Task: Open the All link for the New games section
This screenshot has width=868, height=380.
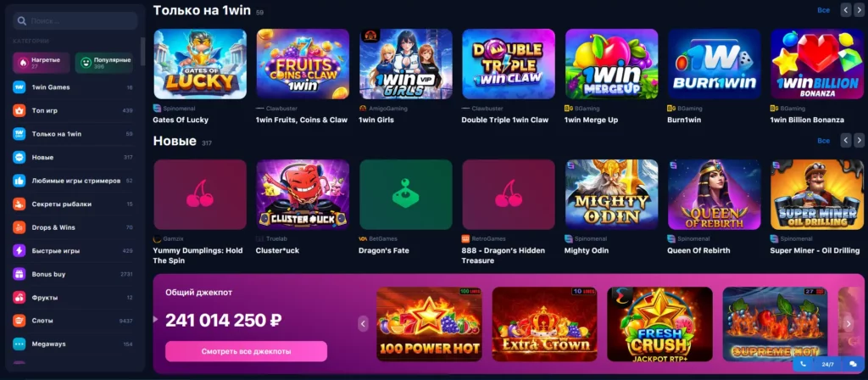Action: [x=824, y=141]
